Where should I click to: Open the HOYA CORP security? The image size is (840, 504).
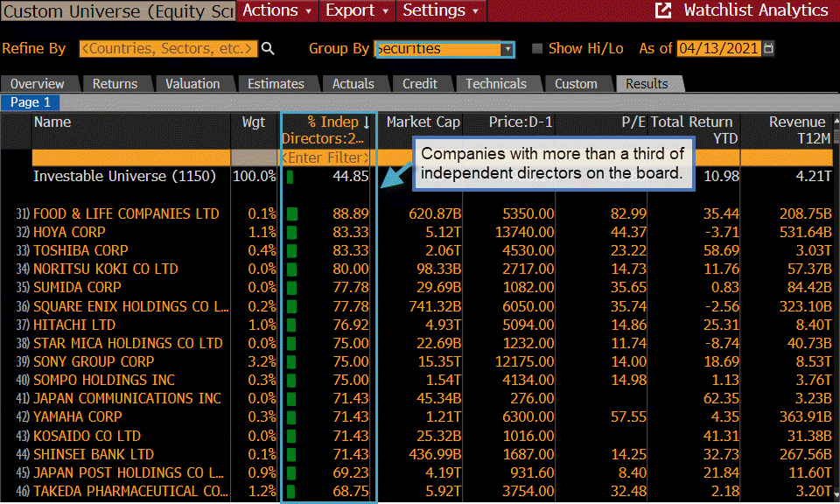pyautogui.click(x=70, y=233)
